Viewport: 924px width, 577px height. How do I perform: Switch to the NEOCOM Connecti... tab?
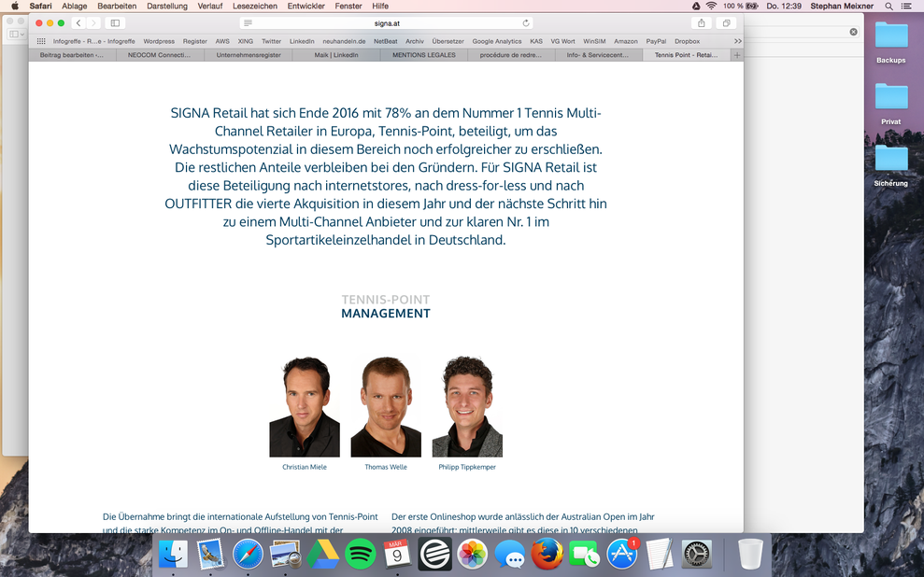pos(160,55)
